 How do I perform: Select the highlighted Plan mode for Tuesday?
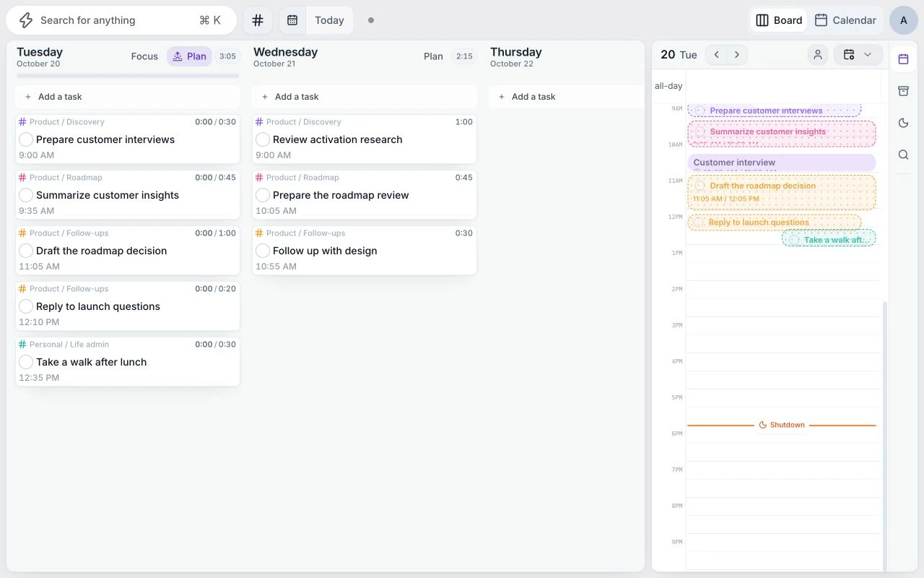pos(189,56)
